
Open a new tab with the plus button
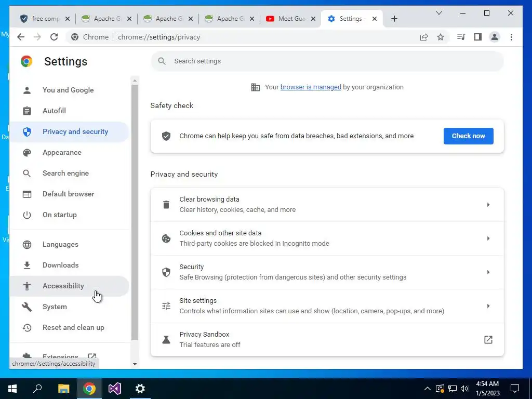pos(394,19)
